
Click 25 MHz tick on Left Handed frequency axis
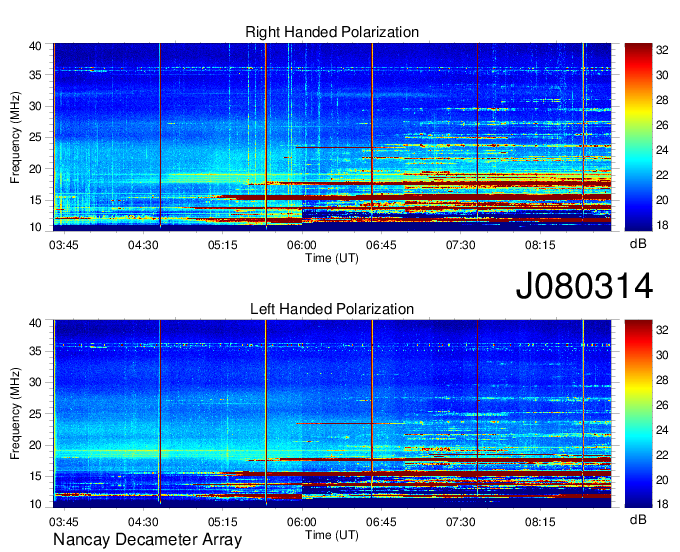tap(35, 414)
